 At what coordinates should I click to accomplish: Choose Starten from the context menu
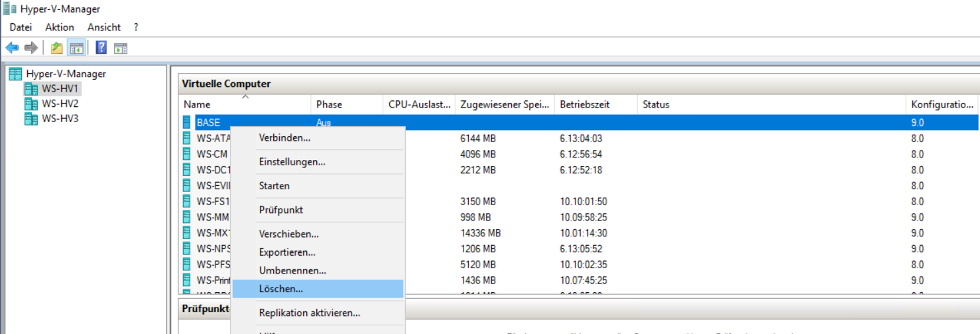click(x=318, y=186)
